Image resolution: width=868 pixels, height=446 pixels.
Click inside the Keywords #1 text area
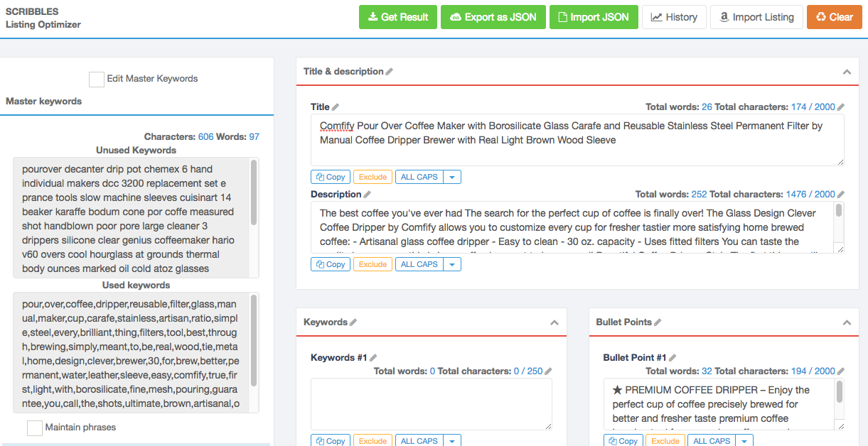point(431,403)
